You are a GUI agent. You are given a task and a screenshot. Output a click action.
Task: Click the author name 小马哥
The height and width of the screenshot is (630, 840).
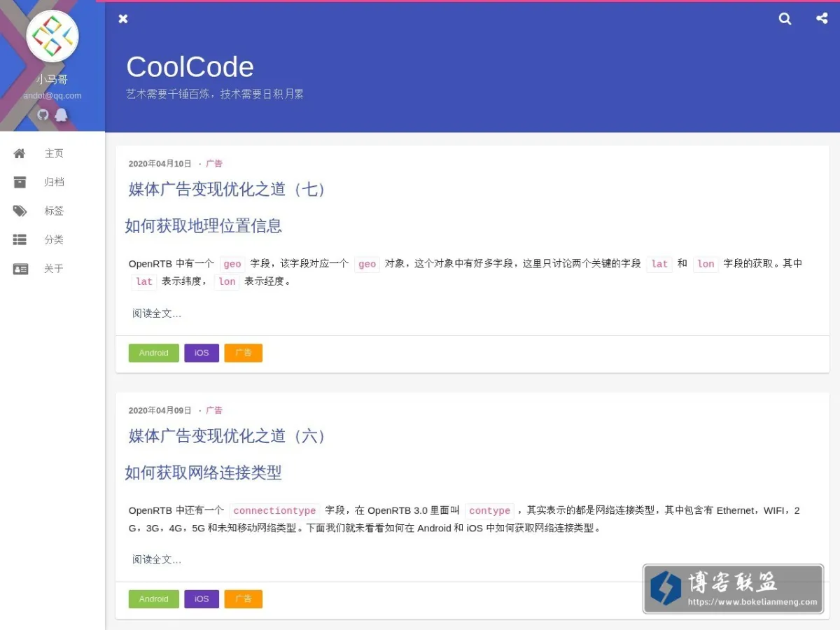(x=52, y=80)
